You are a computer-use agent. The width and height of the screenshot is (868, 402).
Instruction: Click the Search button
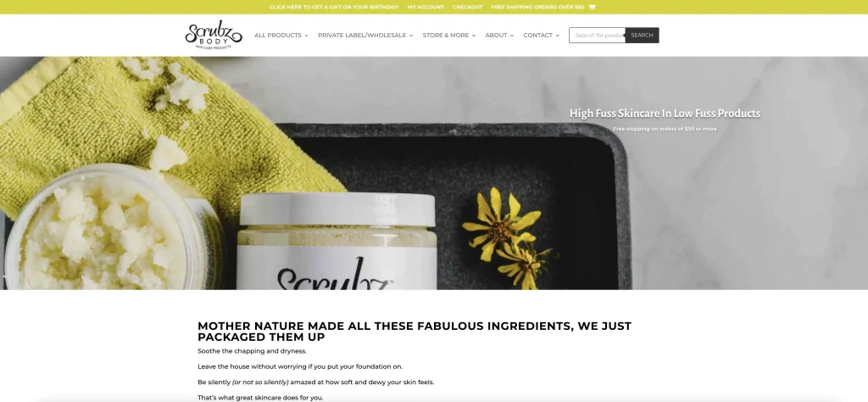(643, 35)
